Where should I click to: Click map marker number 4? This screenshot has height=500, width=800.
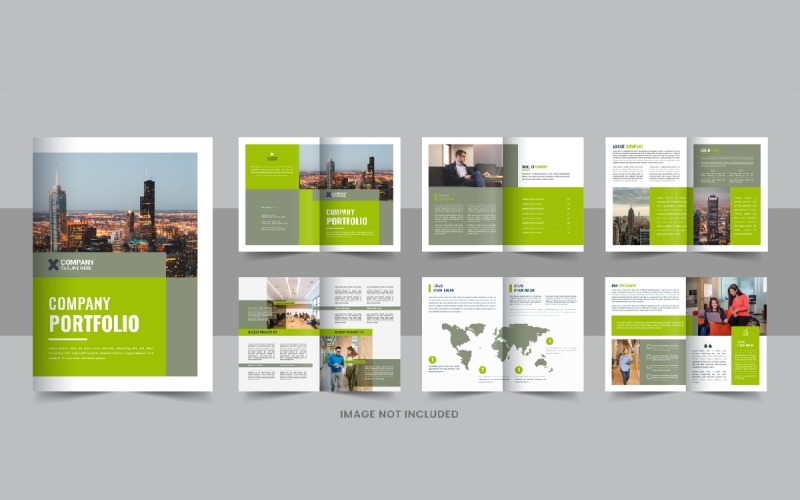coord(549,341)
